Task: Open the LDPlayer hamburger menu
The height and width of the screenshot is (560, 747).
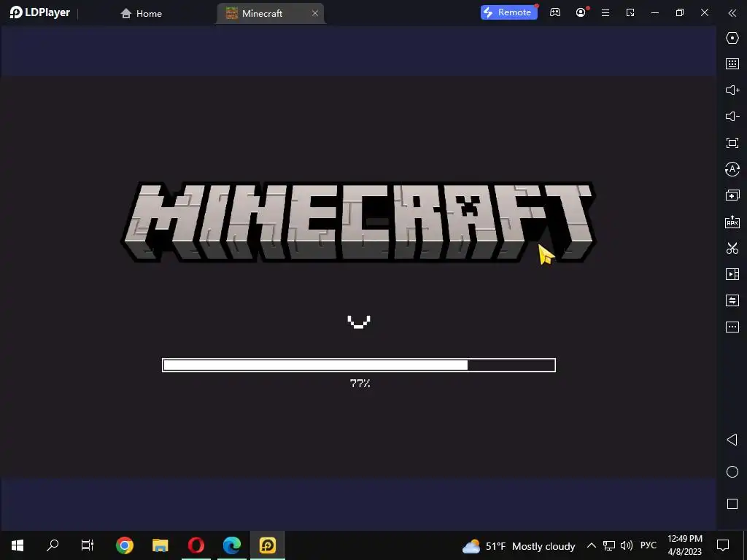Action: click(605, 13)
